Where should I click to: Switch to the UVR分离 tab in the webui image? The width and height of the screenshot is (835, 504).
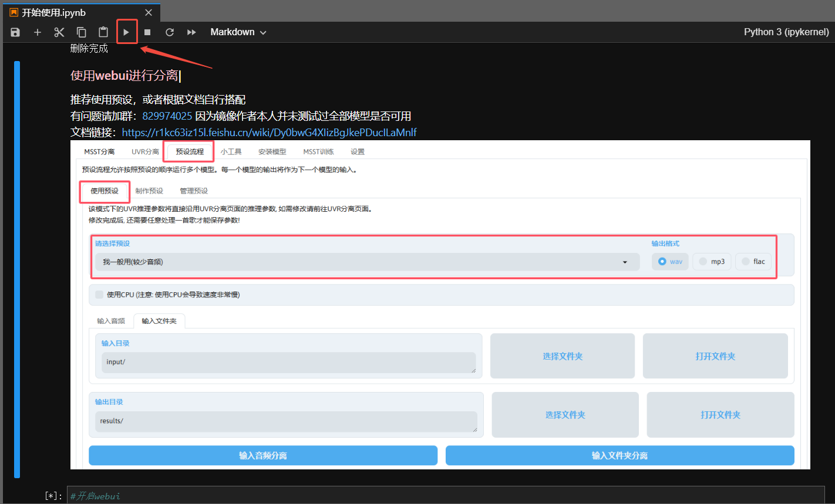145,152
